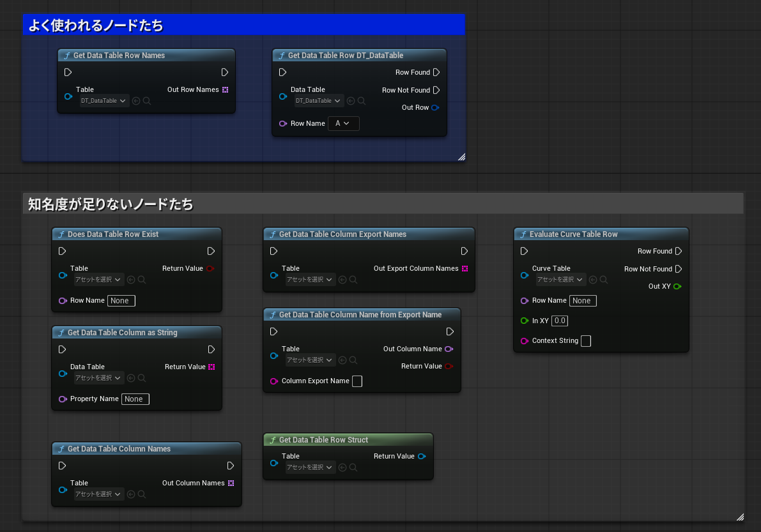
Task: Click the Table input pin in Get Data Table Row Names
Action: click(68, 96)
